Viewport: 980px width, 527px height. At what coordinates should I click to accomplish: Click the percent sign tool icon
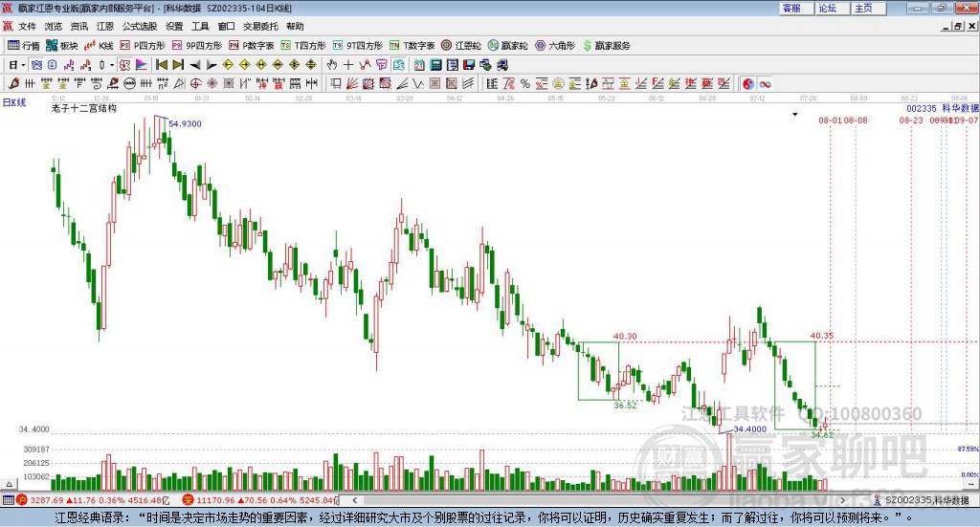point(525,83)
